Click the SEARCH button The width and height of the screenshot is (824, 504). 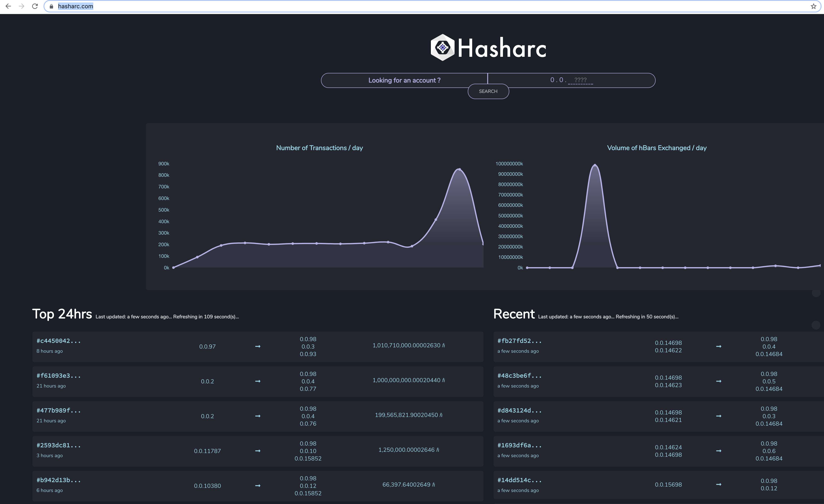click(488, 91)
